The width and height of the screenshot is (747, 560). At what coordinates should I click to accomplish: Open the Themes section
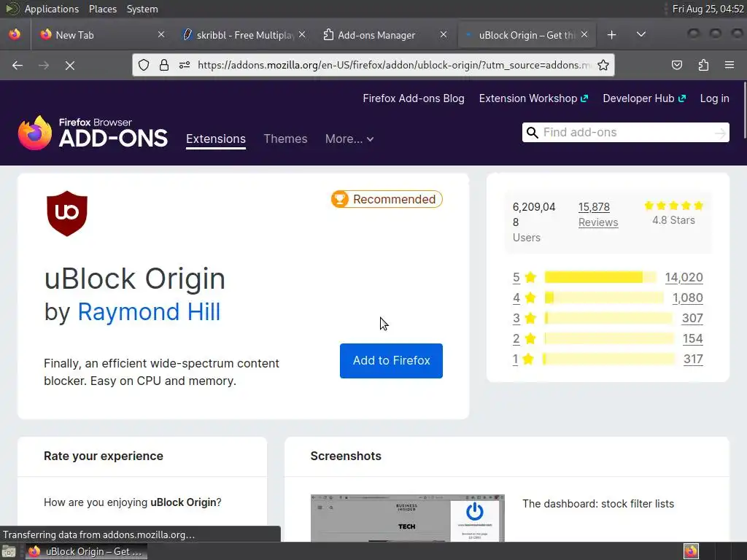[285, 139]
